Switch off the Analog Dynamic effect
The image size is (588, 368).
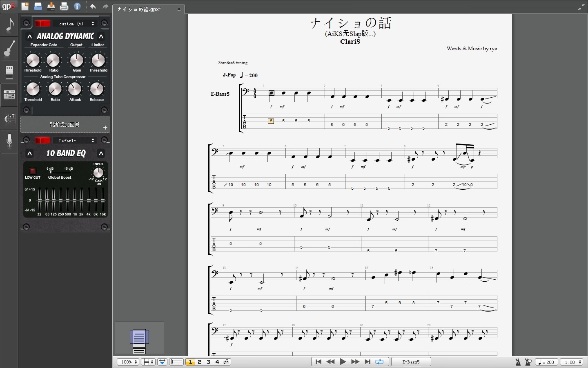[42, 23]
